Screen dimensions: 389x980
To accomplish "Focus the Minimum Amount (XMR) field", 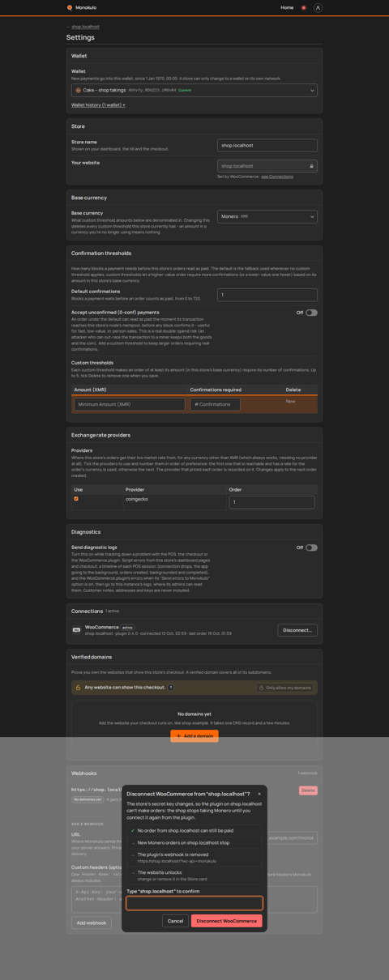I will 130,404.
